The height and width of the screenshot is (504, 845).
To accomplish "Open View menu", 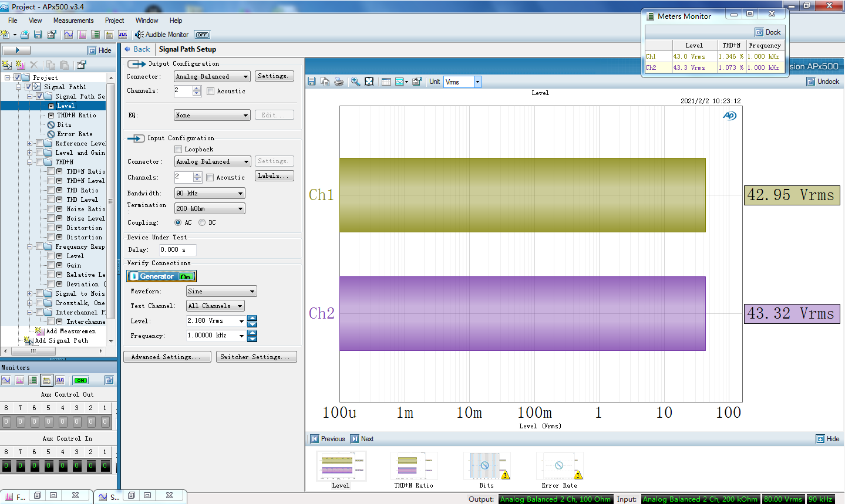I will tap(35, 21).
